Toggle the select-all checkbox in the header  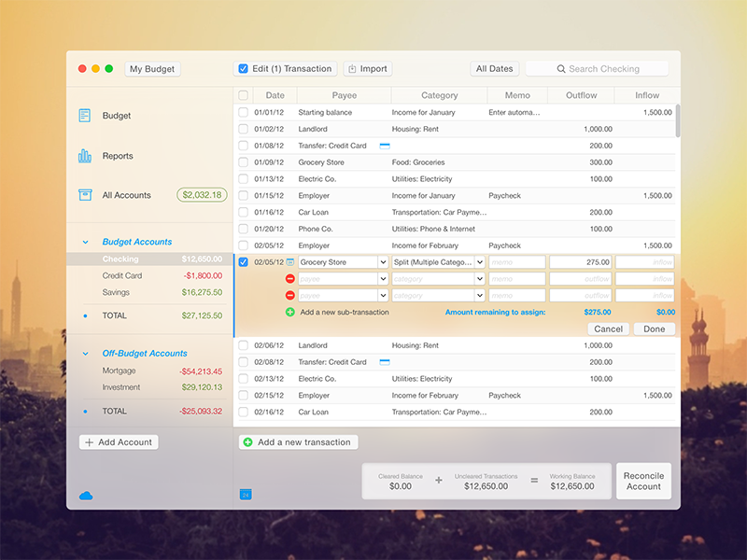tap(244, 95)
